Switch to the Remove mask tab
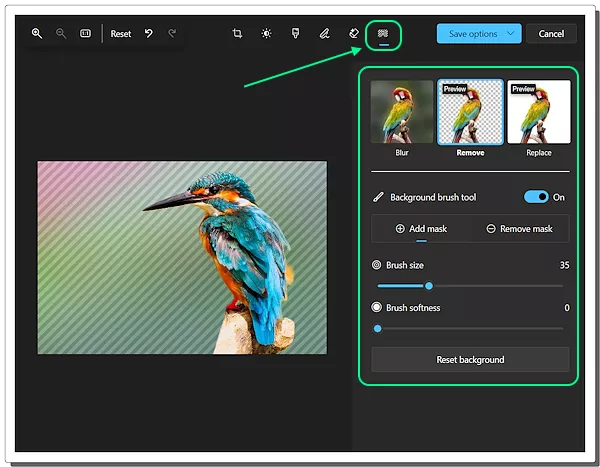 pos(519,229)
